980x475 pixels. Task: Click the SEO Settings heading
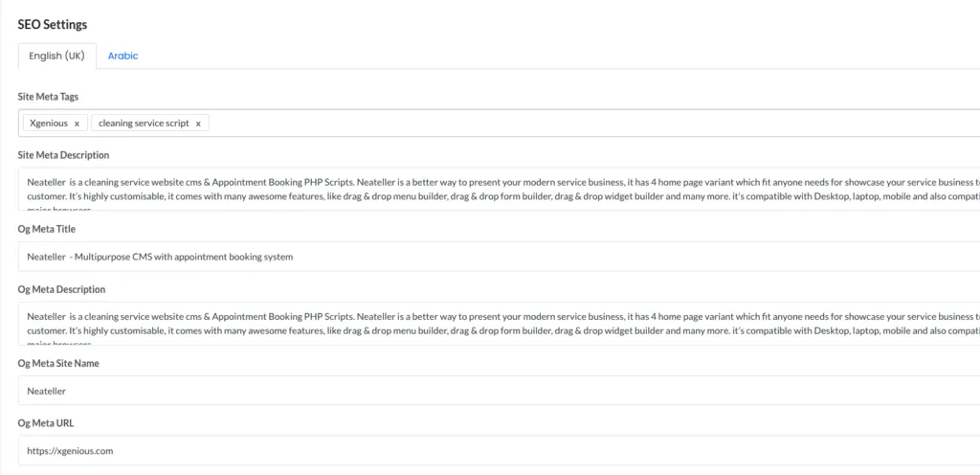pyautogui.click(x=53, y=25)
